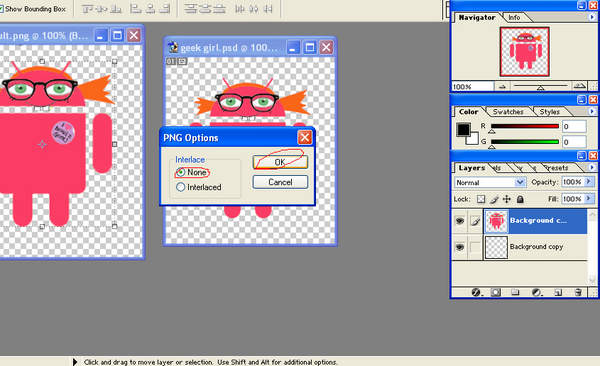Click the distribute horizontal centers icon
Viewport: 600px width, 366px height.
point(254,8)
